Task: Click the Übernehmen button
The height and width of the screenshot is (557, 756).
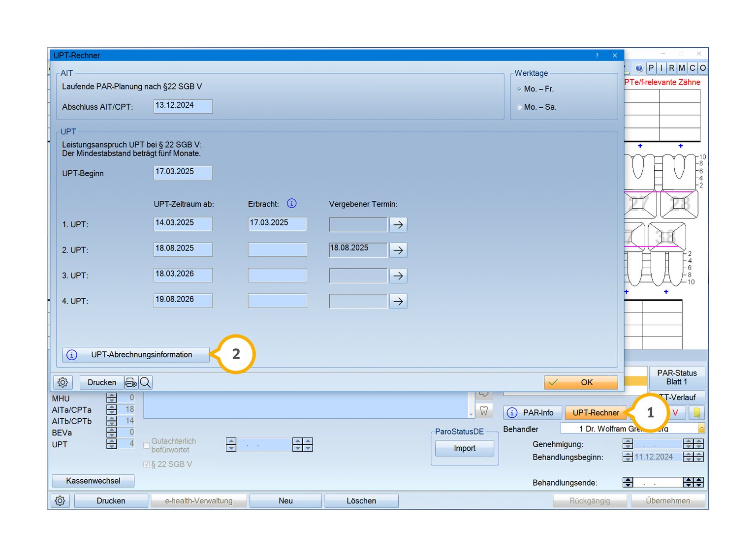Action: coord(668,500)
